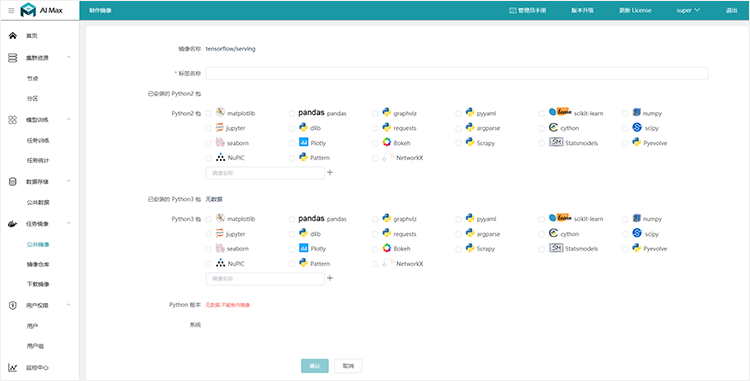The image size is (750, 381).
Task: Click the user permissions shield icon
Action: coord(13,305)
